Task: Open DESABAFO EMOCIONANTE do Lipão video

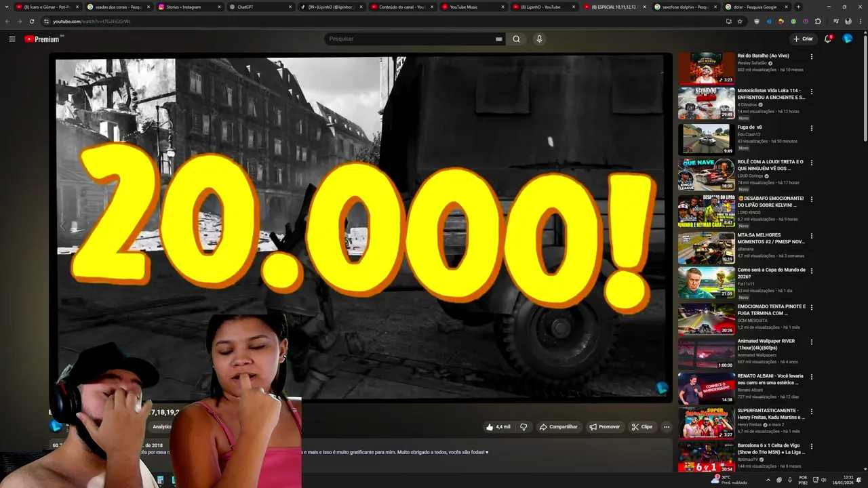Action: [770, 202]
